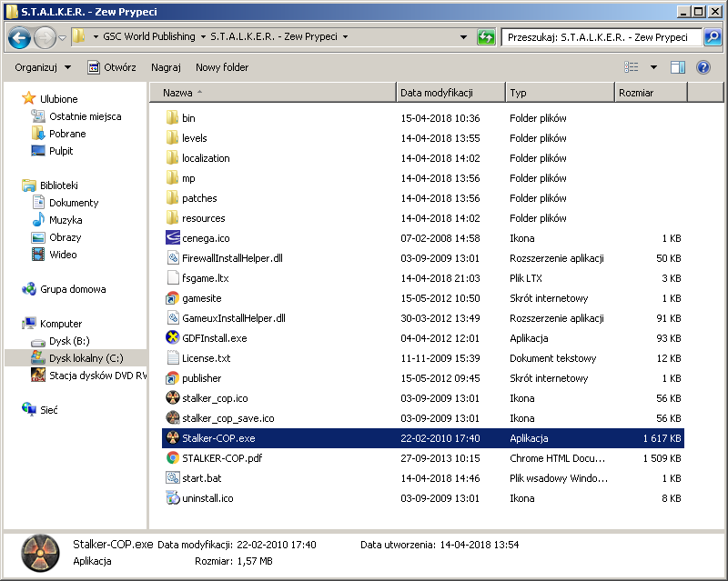Click the Forward navigation arrow
The width and height of the screenshot is (728, 581).
pyautogui.click(x=45, y=37)
